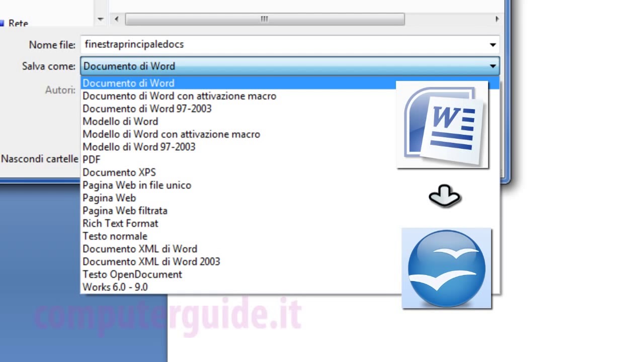This screenshot has height=362, width=644.
Task: Collapse the "Salva come" dropdown arrow
Action: [x=493, y=66]
